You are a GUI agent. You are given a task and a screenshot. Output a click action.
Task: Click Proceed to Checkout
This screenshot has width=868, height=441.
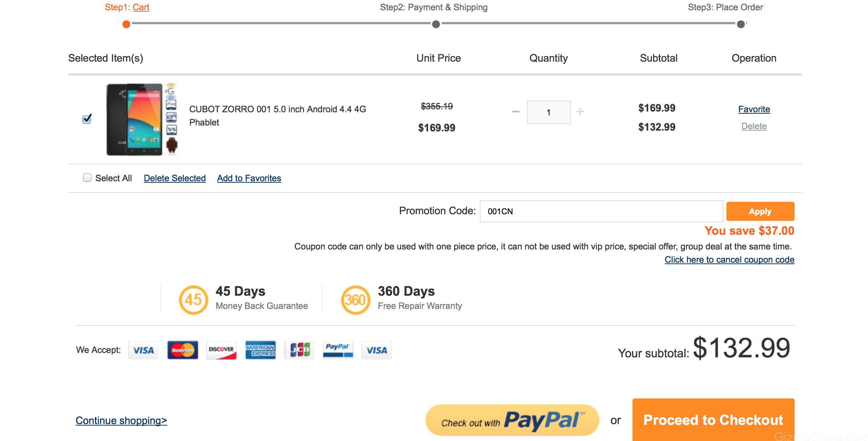[713, 420]
